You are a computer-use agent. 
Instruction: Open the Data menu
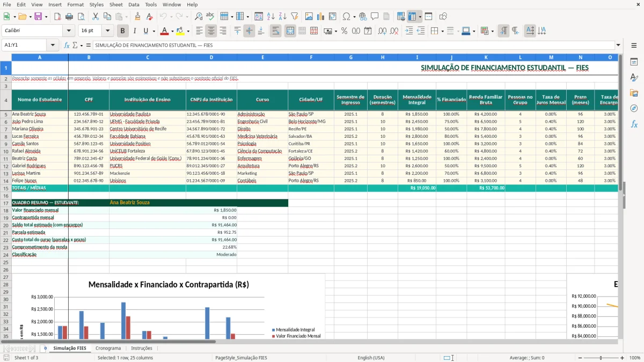point(134,4)
